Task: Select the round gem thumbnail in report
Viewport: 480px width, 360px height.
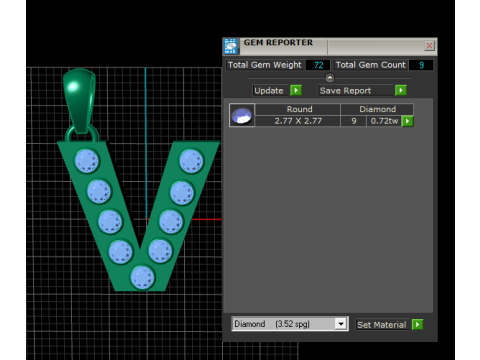Action: 242,115
